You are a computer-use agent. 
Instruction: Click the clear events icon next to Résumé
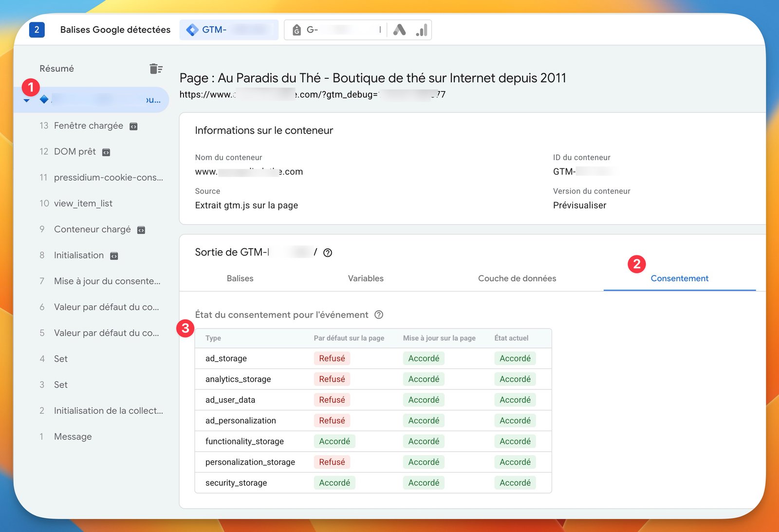click(x=156, y=69)
